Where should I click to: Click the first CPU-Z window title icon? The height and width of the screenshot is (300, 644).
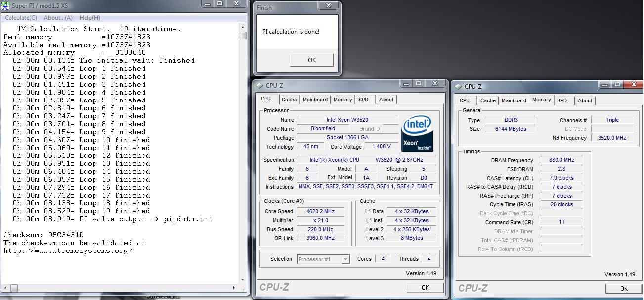click(260, 86)
